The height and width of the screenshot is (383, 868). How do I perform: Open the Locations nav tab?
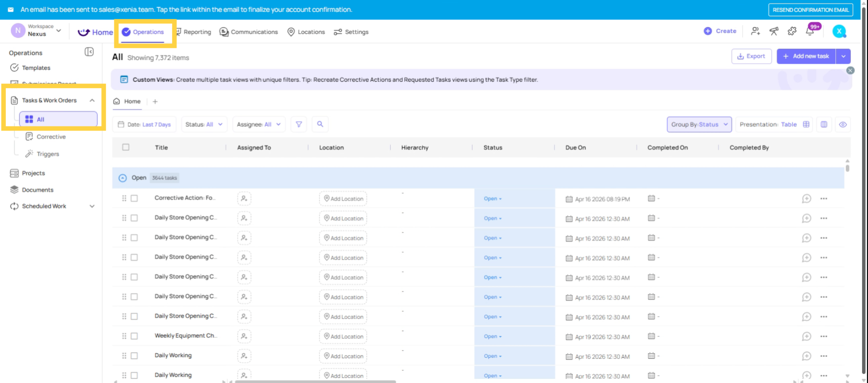306,32
